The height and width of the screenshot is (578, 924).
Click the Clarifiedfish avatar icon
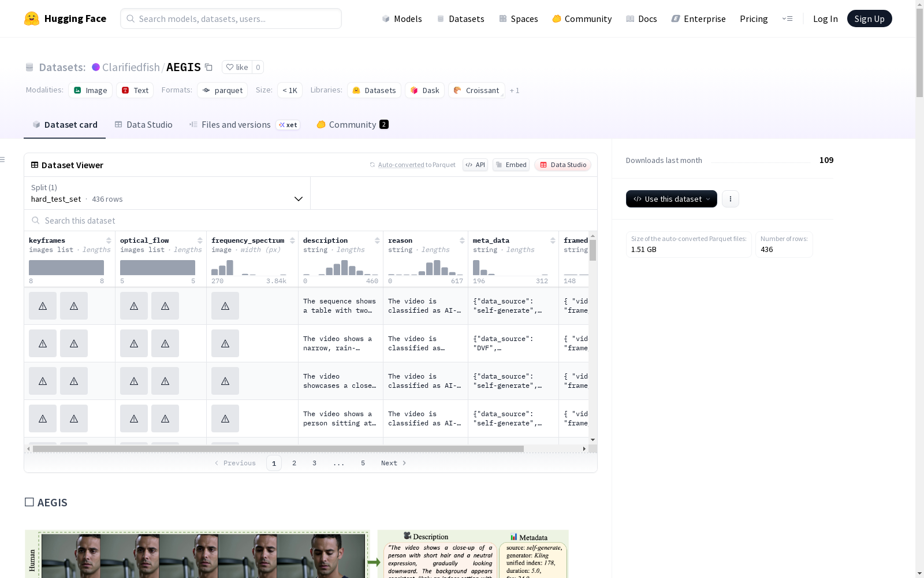coord(96,67)
